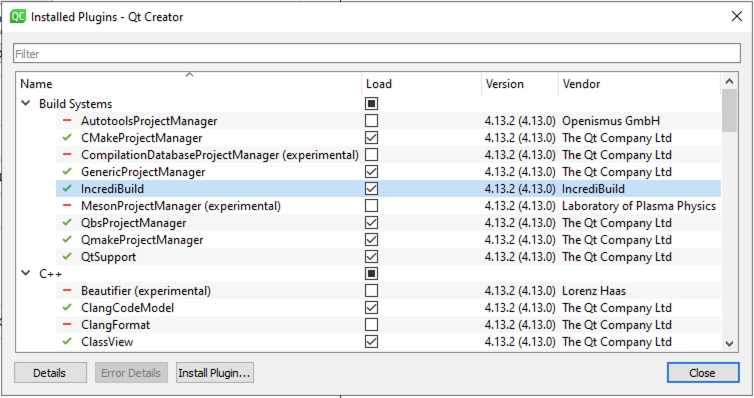
Task: Enable the AutotoolsProjectManager load checkbox
Action: coord(371,121)
